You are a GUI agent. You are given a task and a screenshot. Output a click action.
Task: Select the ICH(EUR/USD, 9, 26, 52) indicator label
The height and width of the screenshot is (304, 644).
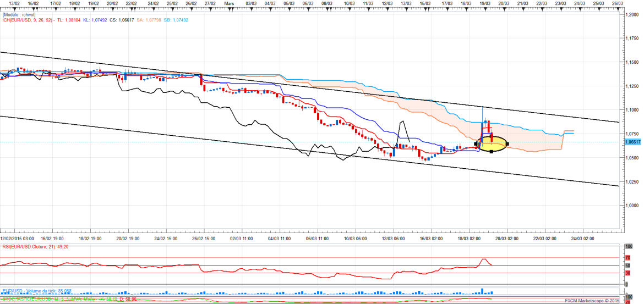pyautogui.click(x=27, y=20)
